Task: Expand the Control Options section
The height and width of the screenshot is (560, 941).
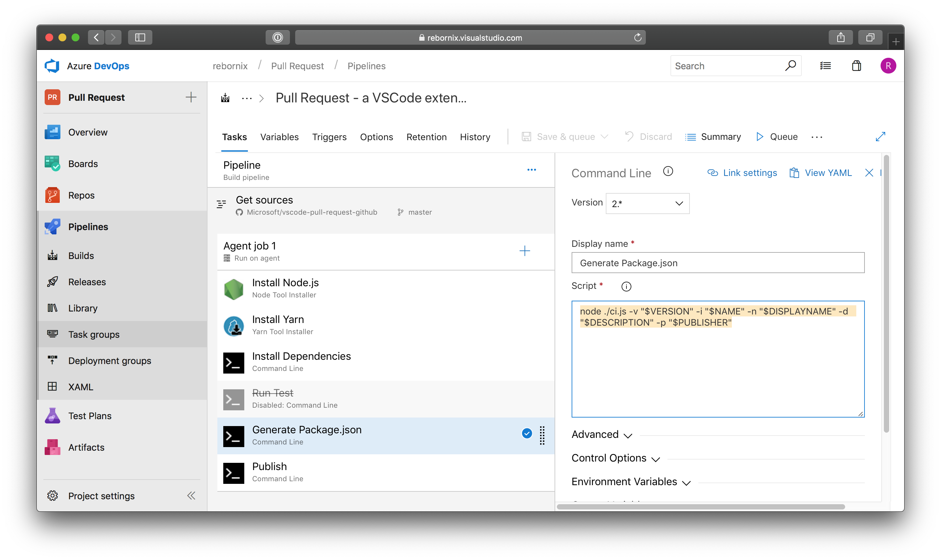Action: 616,458
